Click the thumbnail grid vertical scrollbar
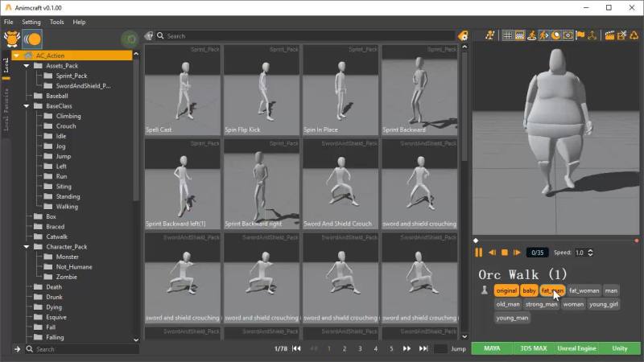 464,105
